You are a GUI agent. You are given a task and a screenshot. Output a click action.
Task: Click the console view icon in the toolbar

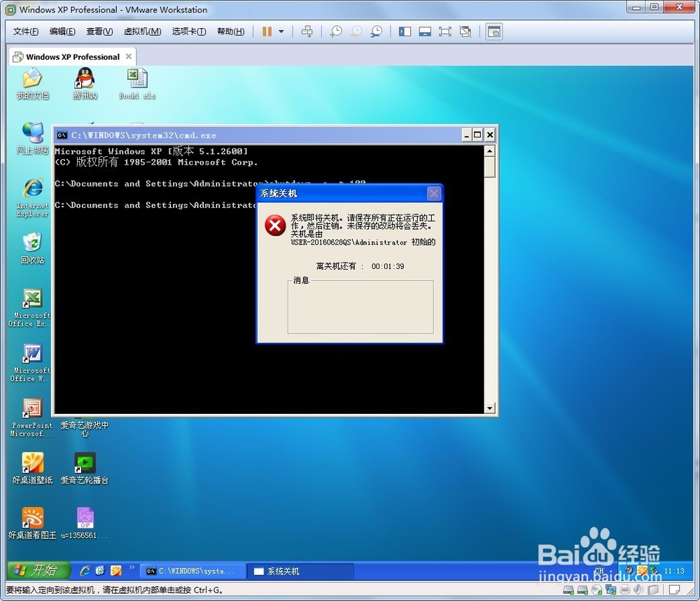coord(494,32)
